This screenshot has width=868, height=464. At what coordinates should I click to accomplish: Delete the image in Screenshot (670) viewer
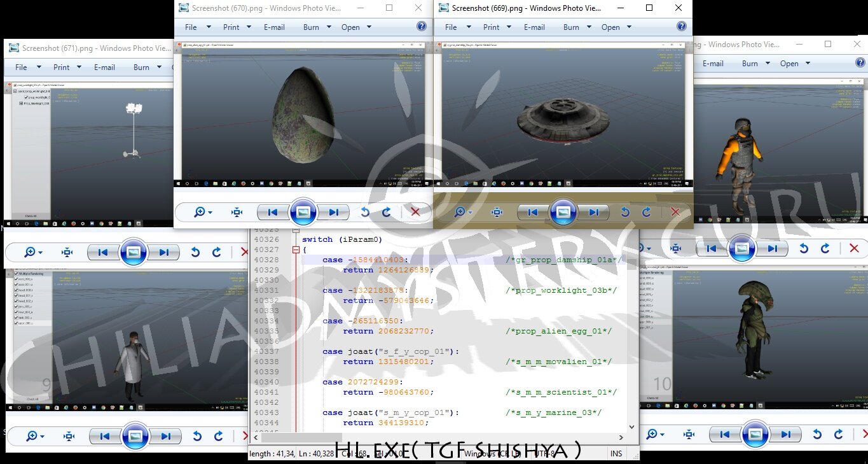(x=415, y=212)
